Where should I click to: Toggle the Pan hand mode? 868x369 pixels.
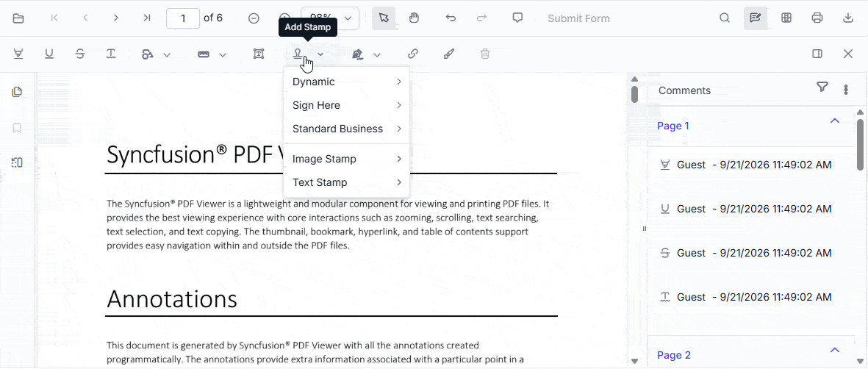click(414, 18)
